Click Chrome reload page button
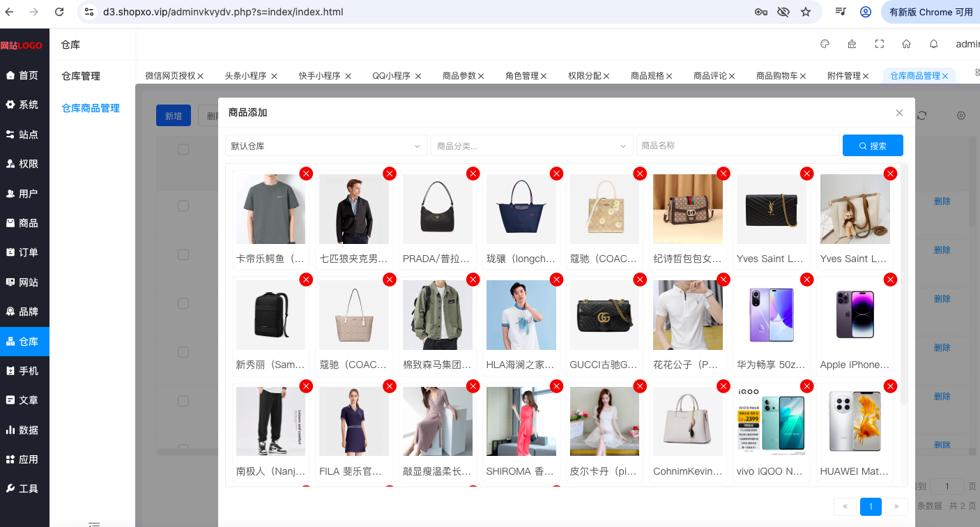980x527 pixels. (x=59, y=12)
